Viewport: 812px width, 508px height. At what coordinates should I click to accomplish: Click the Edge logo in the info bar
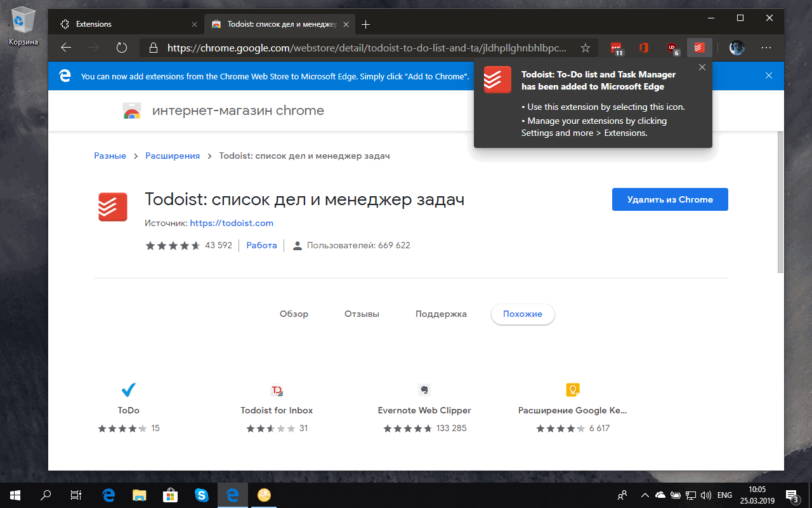click(64, 76)
